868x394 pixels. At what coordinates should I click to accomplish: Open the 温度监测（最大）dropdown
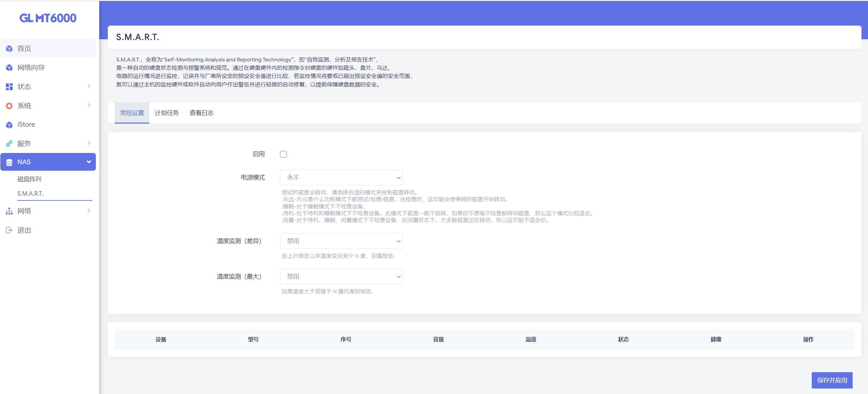tap(341, 277)
